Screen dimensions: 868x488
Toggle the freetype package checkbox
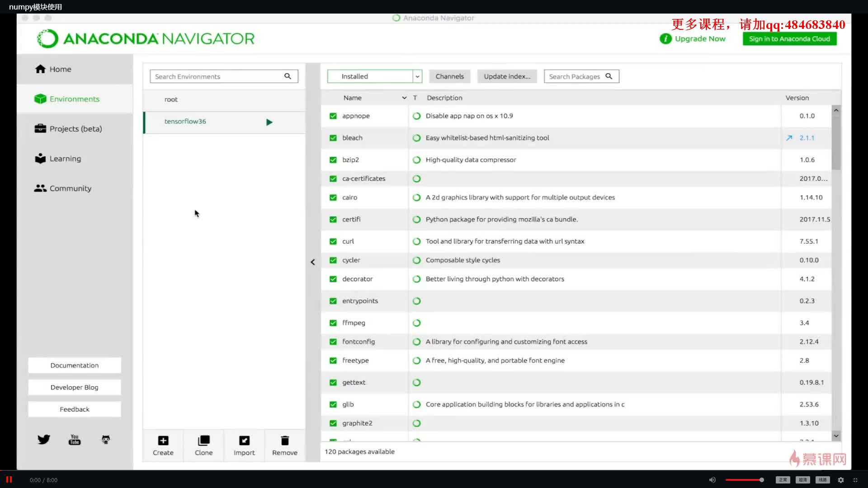coord(333,361)
